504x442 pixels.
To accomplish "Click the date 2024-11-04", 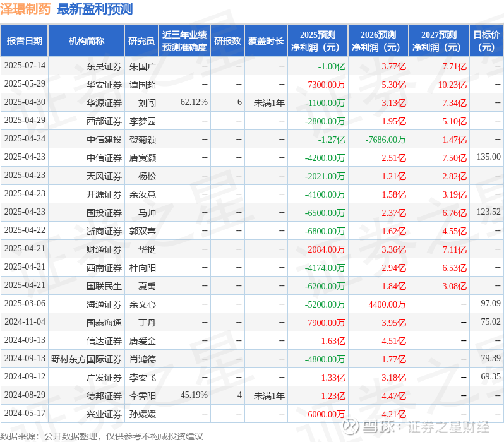I will click(x=25, y=322).
